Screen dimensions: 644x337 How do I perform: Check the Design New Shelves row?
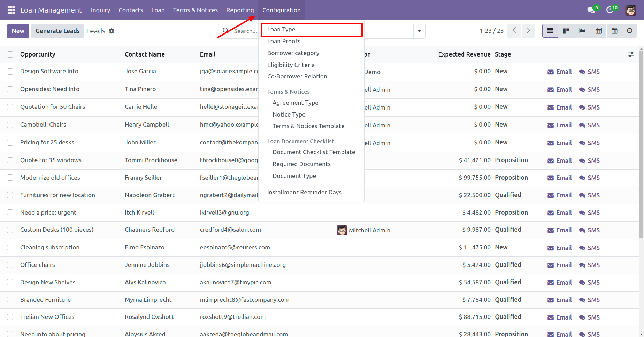10,282
